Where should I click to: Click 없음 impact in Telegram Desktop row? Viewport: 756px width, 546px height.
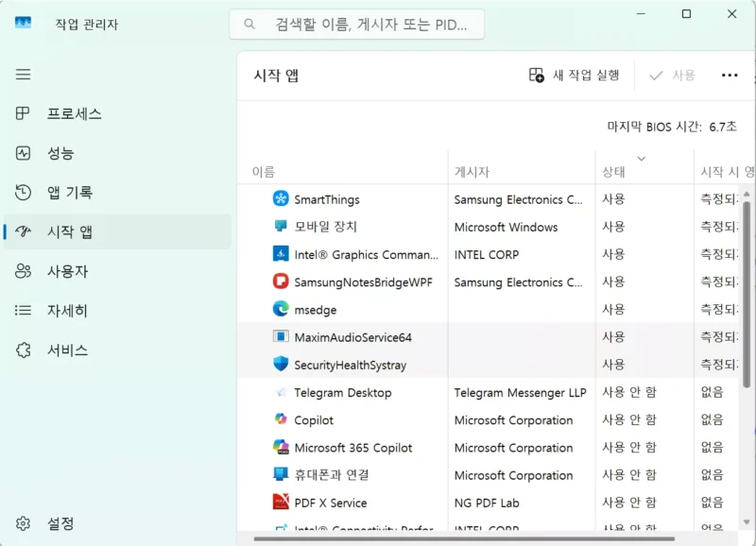click(713, 392)
